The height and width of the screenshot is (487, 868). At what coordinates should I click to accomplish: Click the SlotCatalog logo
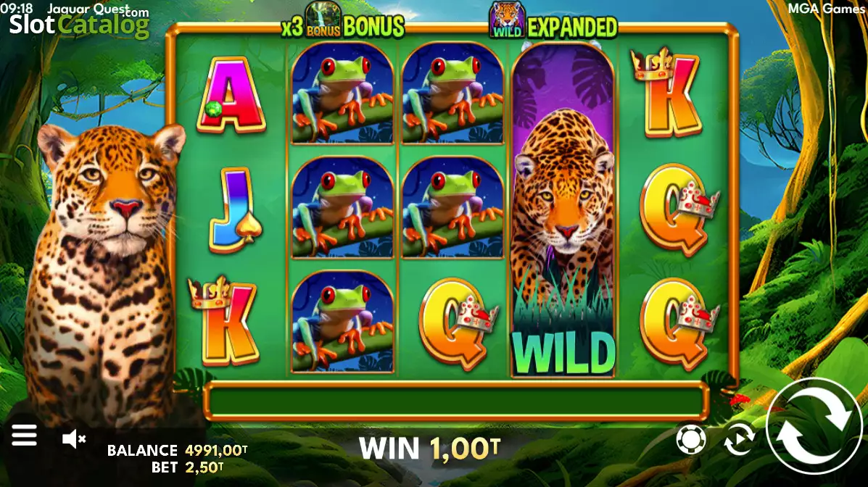(x=79, y=25)
